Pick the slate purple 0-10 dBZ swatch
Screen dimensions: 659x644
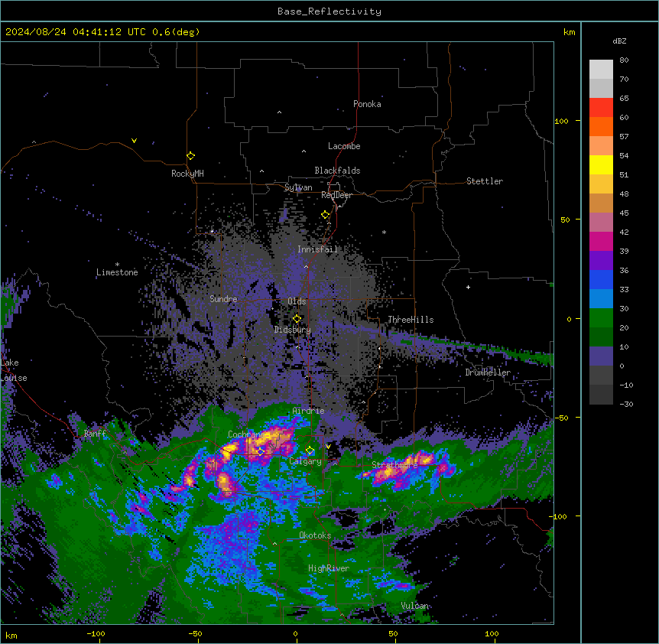(601, 356)
